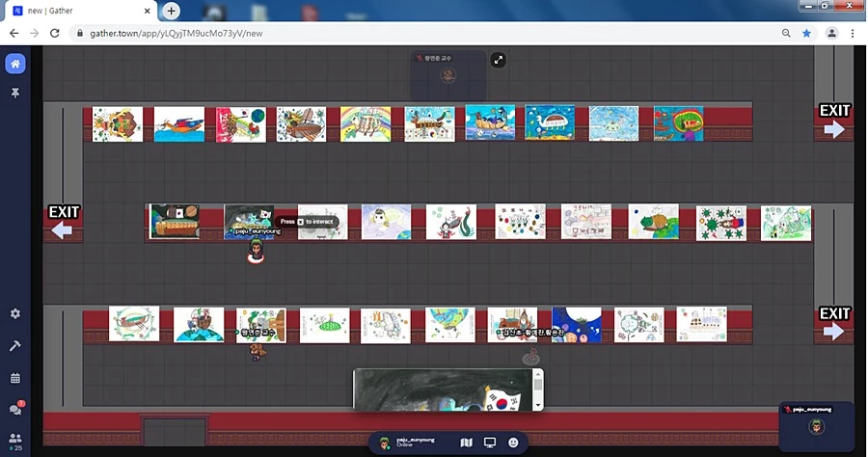
Task: Open the calendar panel in sidebar
Action: 14,378
